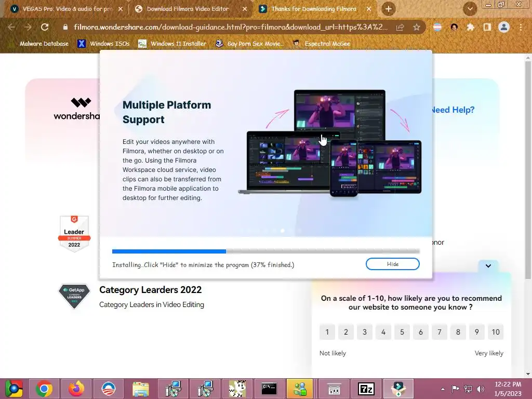This screenshot has height=399, width=532.
Task: Select rating 10 in survey
Action: tap(496, 332)
